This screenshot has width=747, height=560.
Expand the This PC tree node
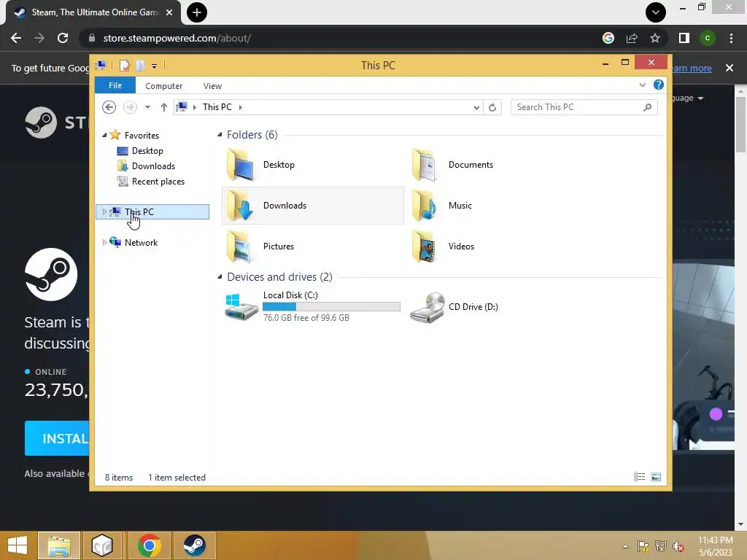[104, 212]
